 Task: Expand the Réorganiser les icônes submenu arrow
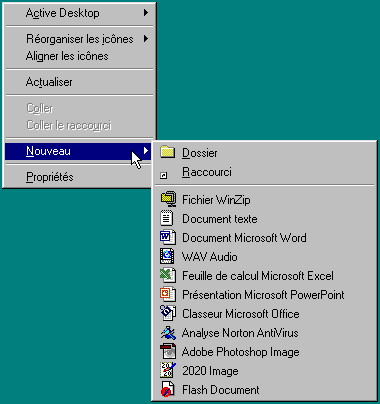pos(146,39)
